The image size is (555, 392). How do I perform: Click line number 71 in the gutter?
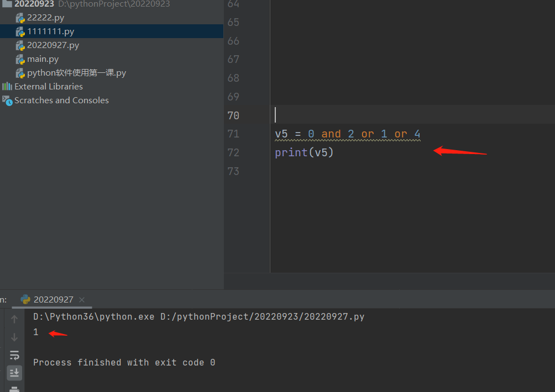click(x=233, y=134)
